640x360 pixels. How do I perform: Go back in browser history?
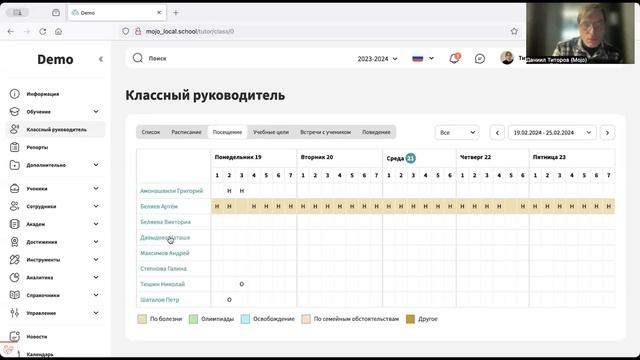(x=11, y=31)
